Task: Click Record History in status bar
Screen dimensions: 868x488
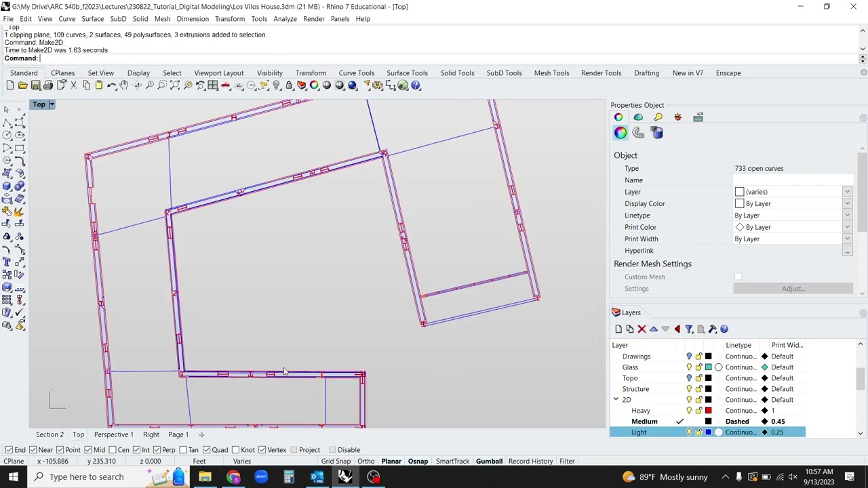Action: click(530, 462)
